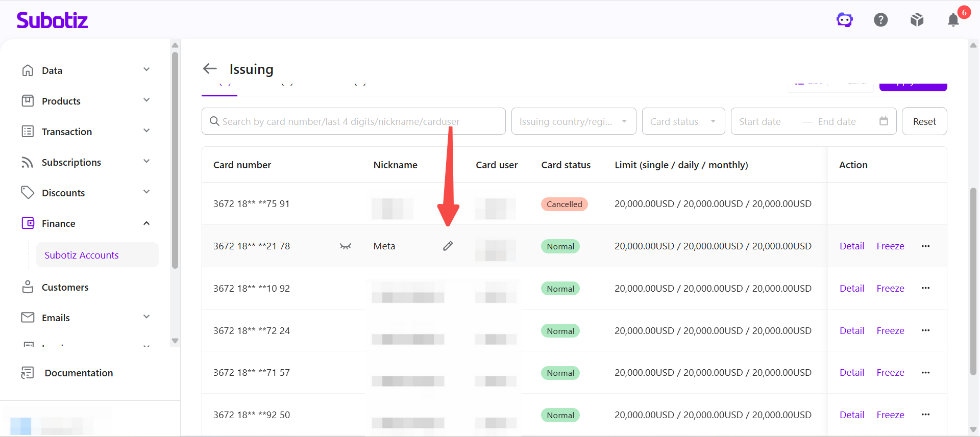980x437 pixels.
Task: Open more actions for card ending 71 57
Action: [925, 373]
